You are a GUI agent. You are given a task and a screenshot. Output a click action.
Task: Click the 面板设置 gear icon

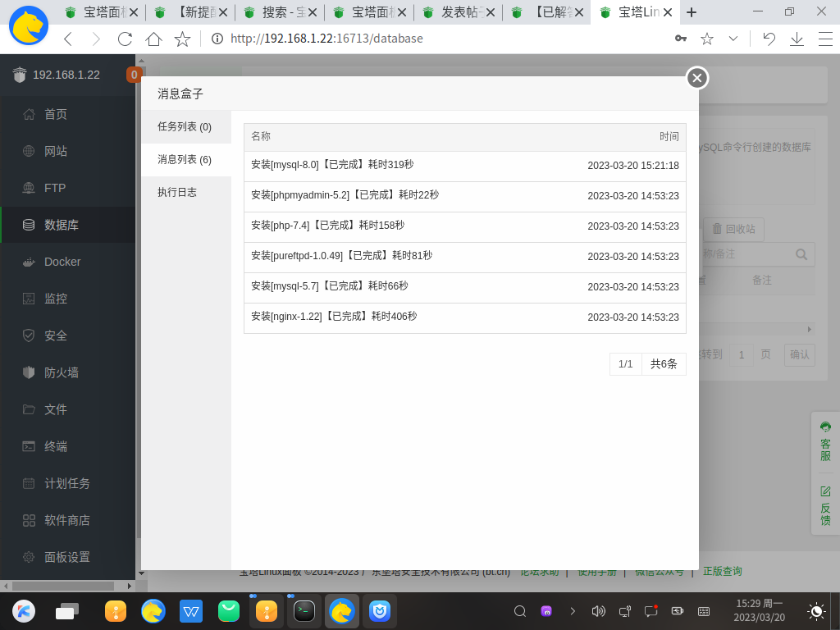point(29,557)
